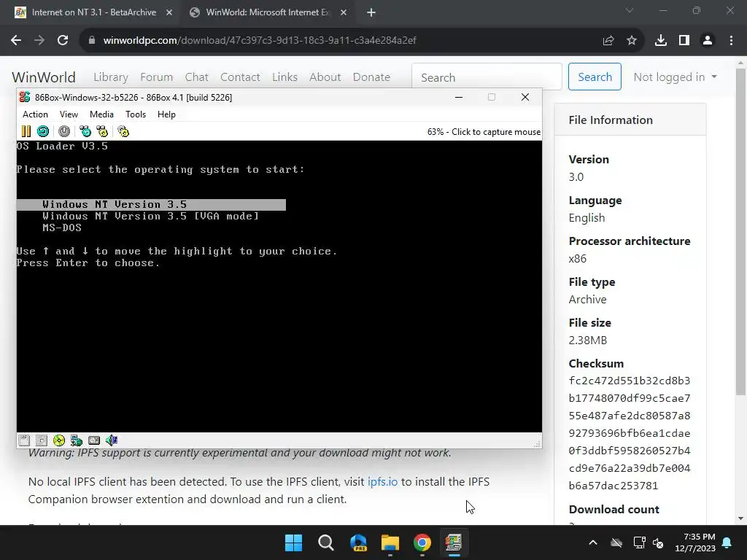Open the View menu in 86Box
Viewport: 747px width, 560px height.
(x=69, y=114)
